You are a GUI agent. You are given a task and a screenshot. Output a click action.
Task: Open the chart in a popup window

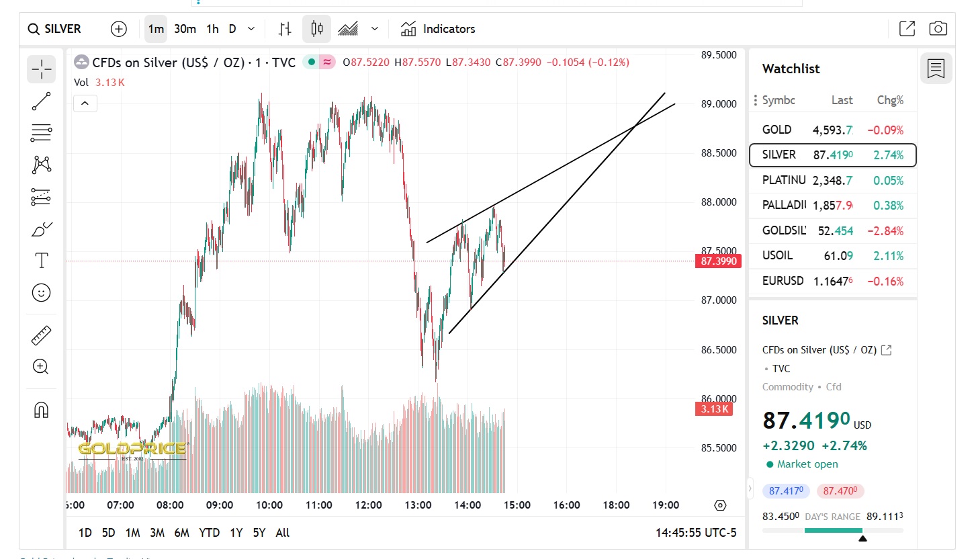[x=907, y=28]
